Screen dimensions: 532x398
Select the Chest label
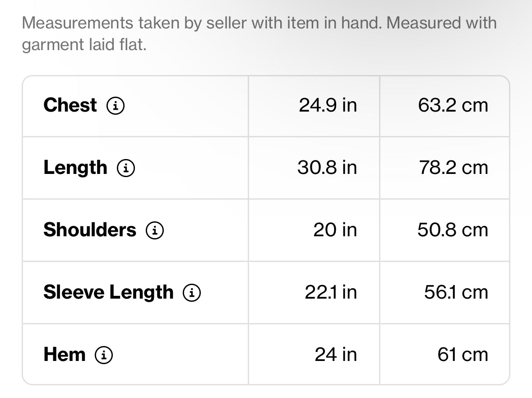[70, 105]
